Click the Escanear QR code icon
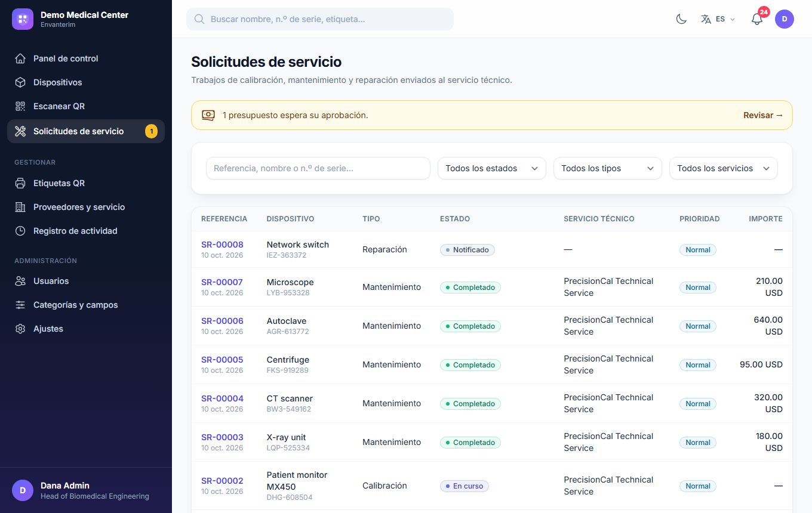The height and width of the screenshot is (513, 812). click(20, 106)
